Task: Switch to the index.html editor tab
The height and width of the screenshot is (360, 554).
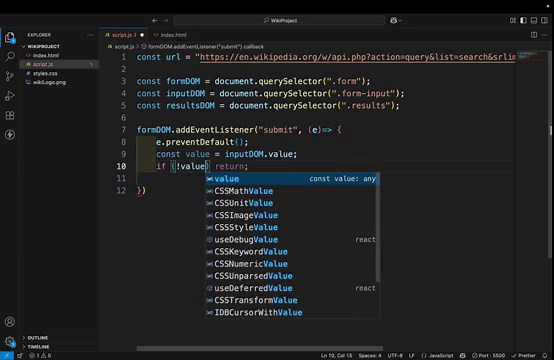Action: click(x=173, y=35)
